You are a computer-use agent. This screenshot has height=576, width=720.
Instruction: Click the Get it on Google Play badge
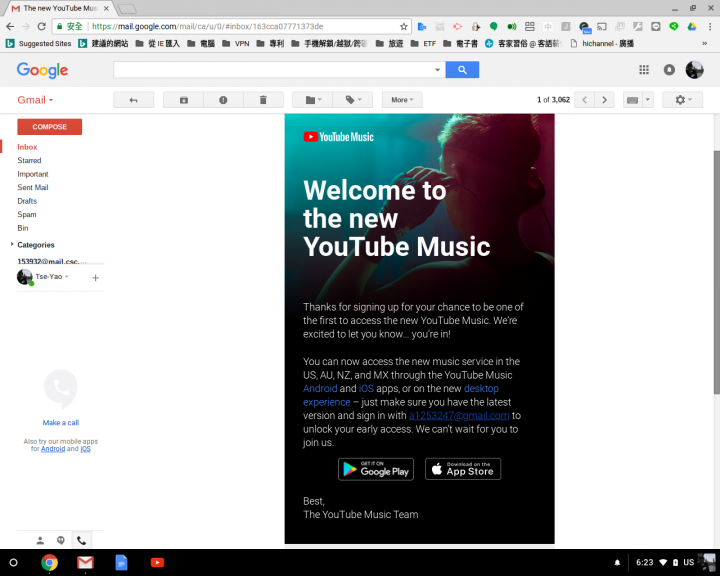click(376, 469)
